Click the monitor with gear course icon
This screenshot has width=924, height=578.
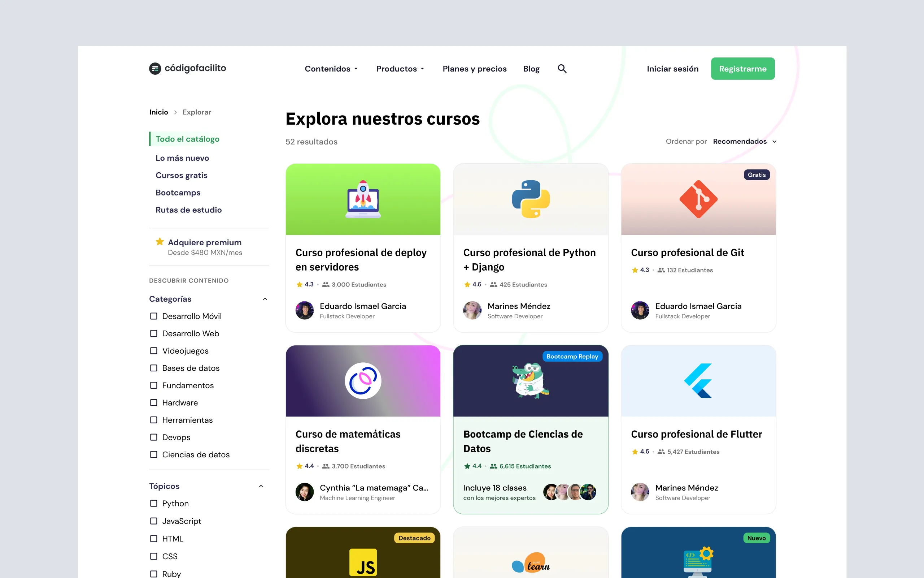click(698, 562)
